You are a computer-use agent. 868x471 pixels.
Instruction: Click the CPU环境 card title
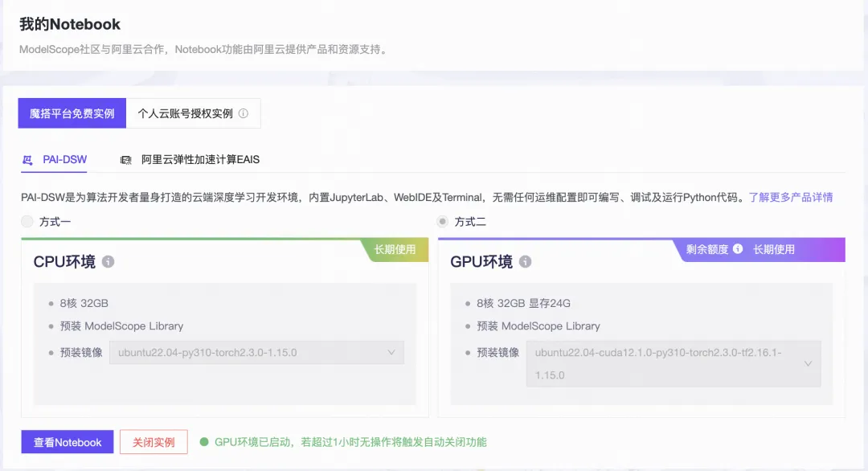(x=64, y=262)
